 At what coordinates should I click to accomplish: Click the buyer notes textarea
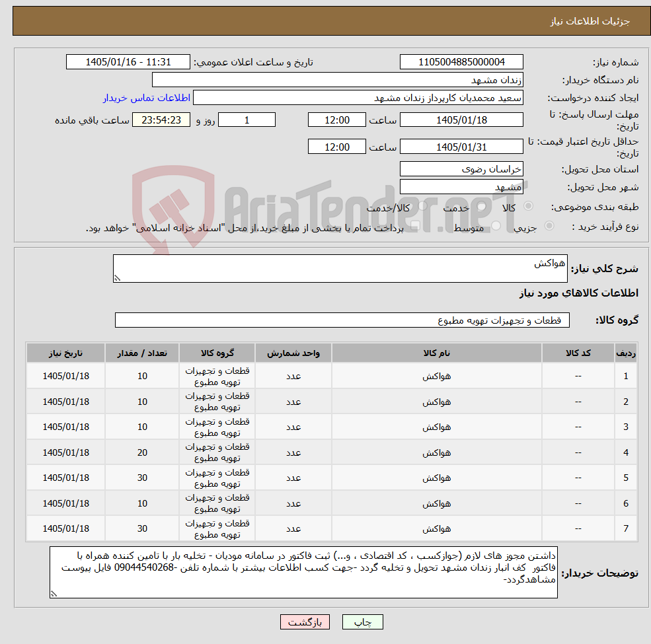[x=303, y=572]
